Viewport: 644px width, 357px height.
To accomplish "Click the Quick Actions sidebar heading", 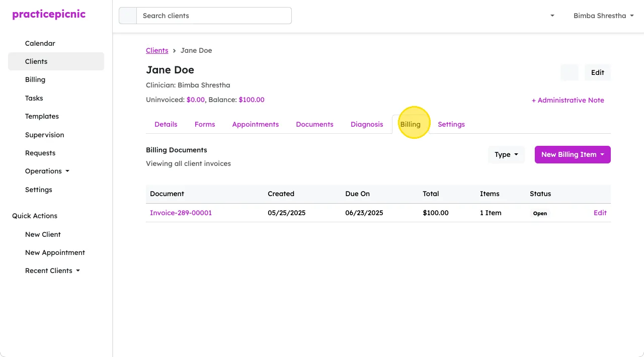I will [35, 216].
